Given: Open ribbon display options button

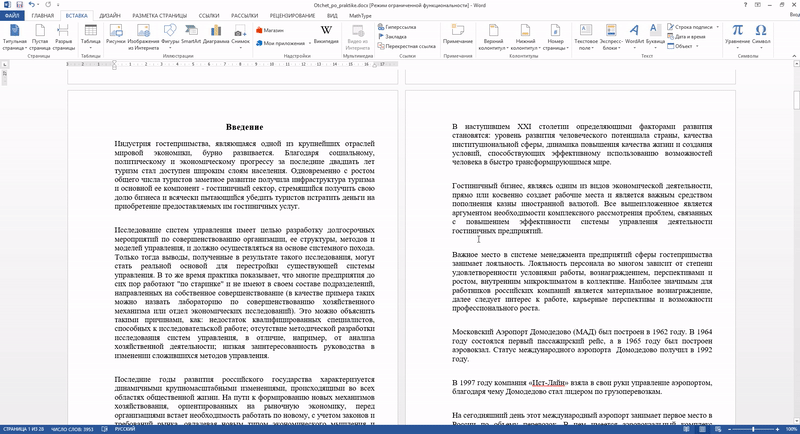Looking at the screenshot, I should tap(758, 5).
